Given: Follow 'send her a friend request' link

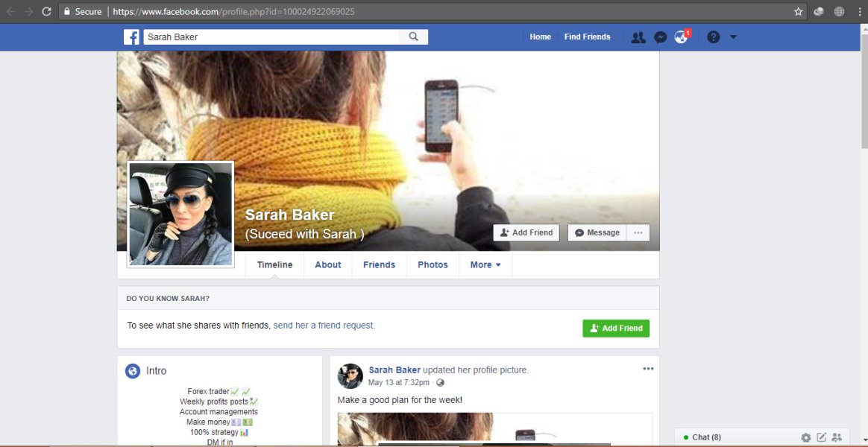Looking at the screenshot, I should pos(324,326).
